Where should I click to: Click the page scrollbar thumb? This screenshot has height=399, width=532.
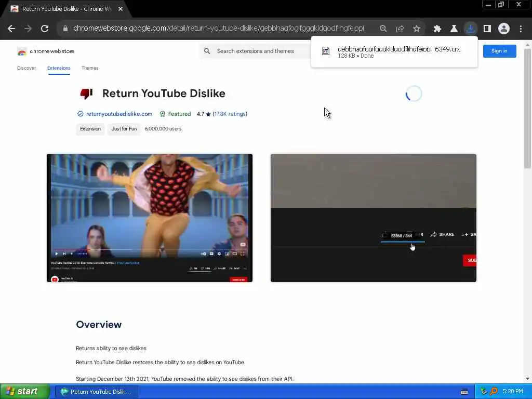point(527,109)
